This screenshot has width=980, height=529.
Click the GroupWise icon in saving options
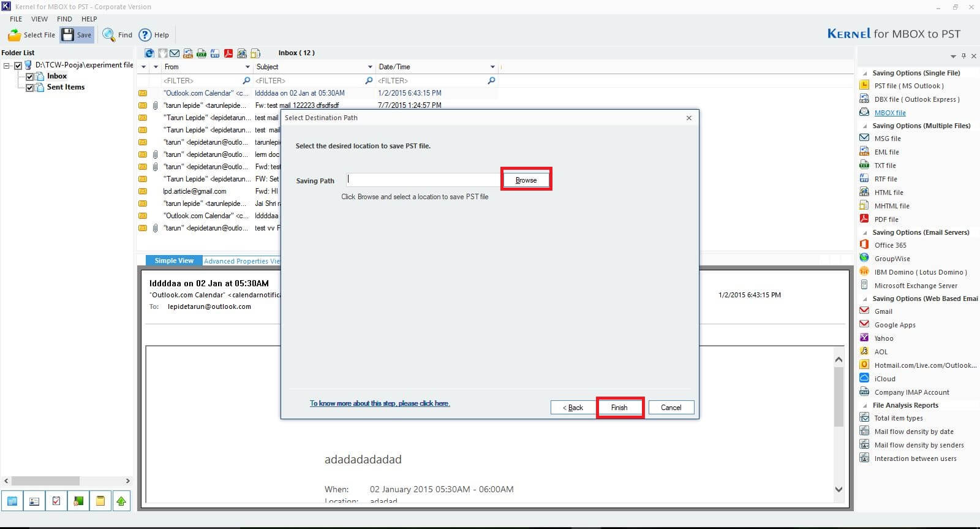pyautogui.click(x=864, y=258)
